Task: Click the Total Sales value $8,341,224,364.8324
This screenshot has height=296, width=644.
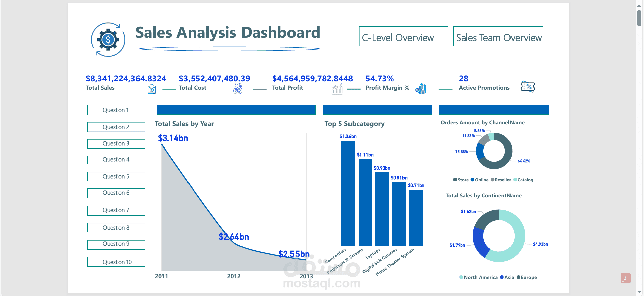Action: pos(126,78)
